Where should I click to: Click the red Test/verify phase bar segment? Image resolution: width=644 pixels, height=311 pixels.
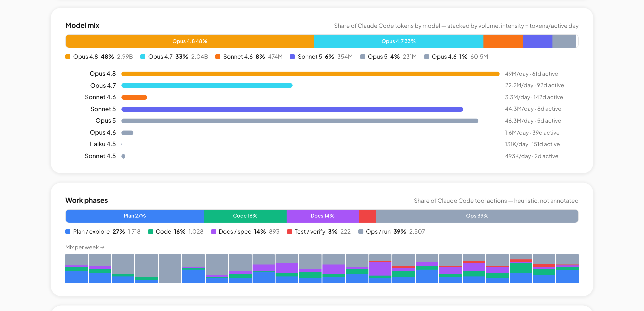pyautogui.click(x=368, y=216)
